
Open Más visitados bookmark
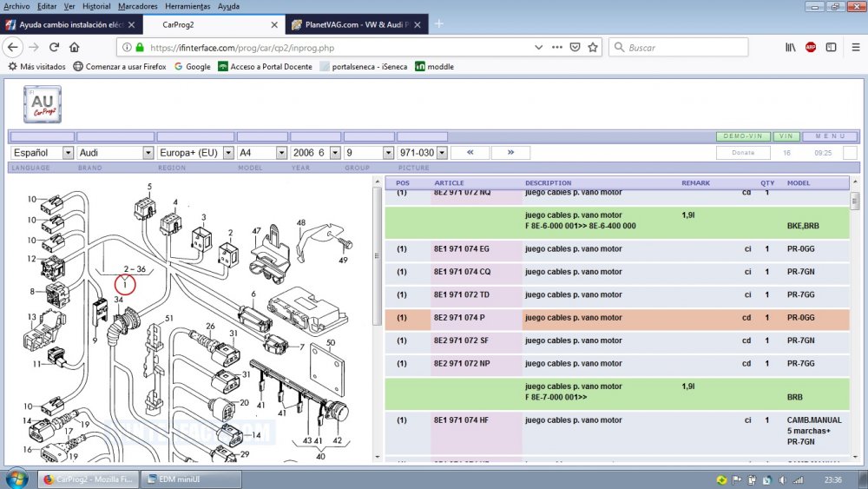(36, 67)
